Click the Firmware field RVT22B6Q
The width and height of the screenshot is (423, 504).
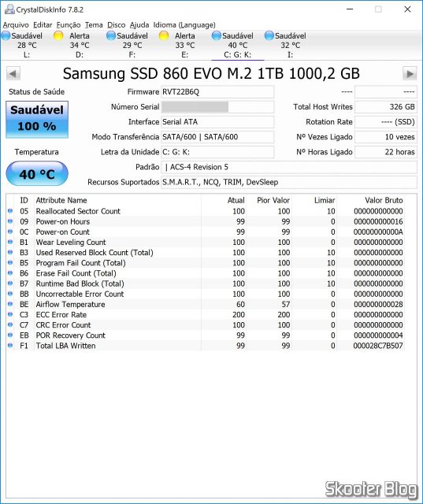217,92
